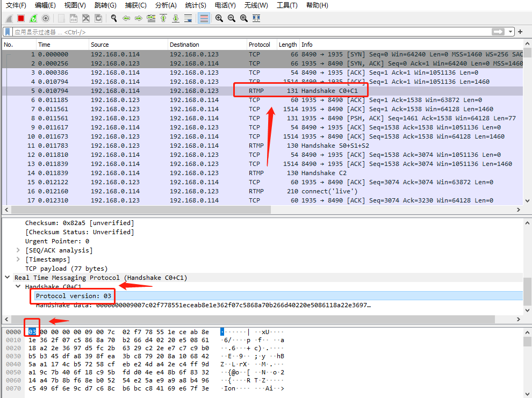The image size is (532, 398).
Task: Open the 帮助(H) menu
Action: 317,5
